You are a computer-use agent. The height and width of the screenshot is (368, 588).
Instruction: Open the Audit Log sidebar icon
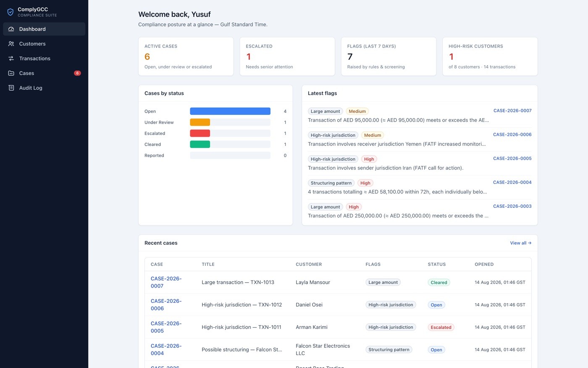[x=11, y=88]
